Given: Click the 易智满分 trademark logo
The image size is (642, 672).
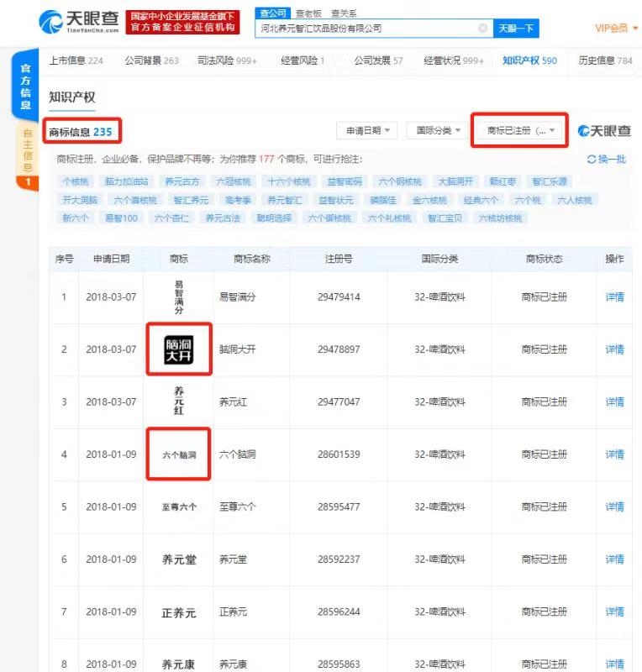Looking at the screenshot, I should point(178,297).
